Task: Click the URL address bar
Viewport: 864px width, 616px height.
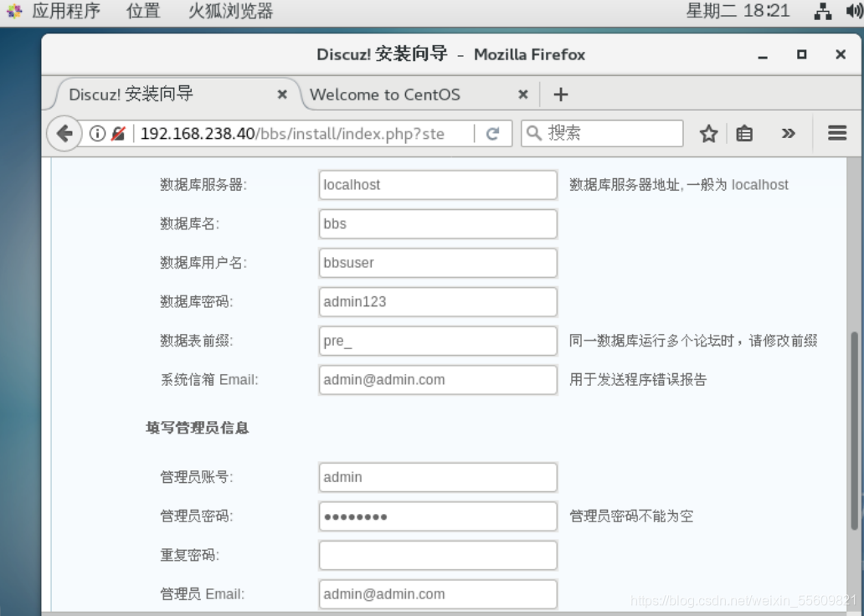Action: 304,133
